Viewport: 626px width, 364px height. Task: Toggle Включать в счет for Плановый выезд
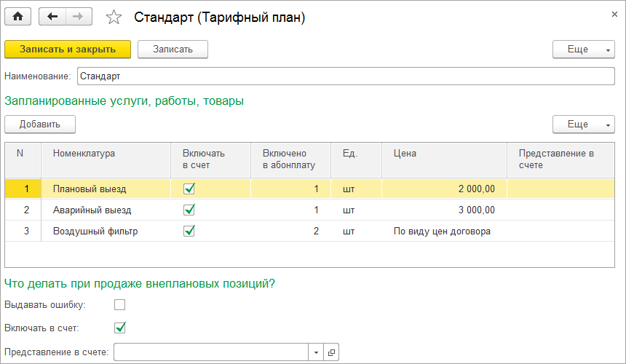190,189
